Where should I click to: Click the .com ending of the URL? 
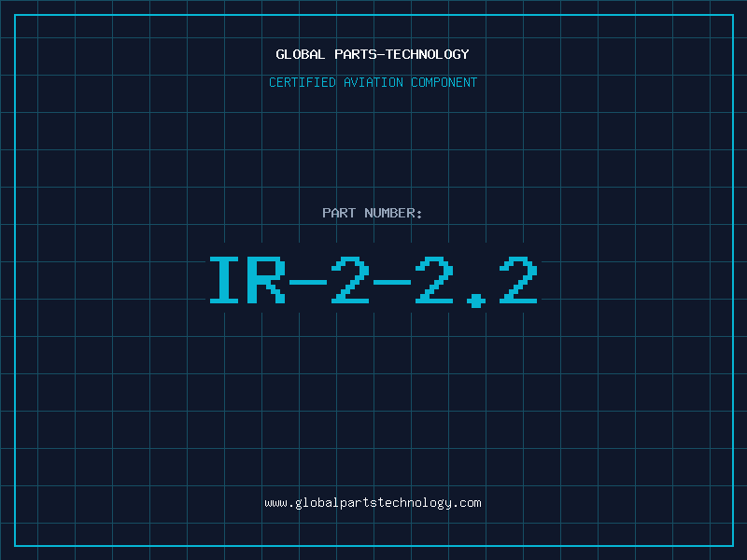click(x=467, y=503)
